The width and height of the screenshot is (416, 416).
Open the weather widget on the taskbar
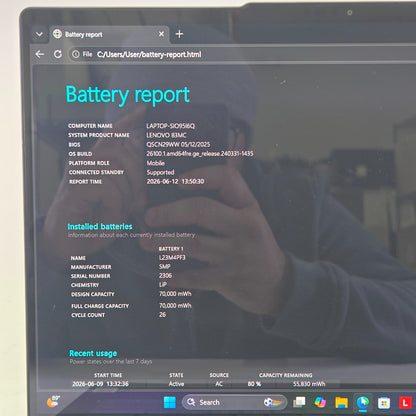(x=53, y=401)
